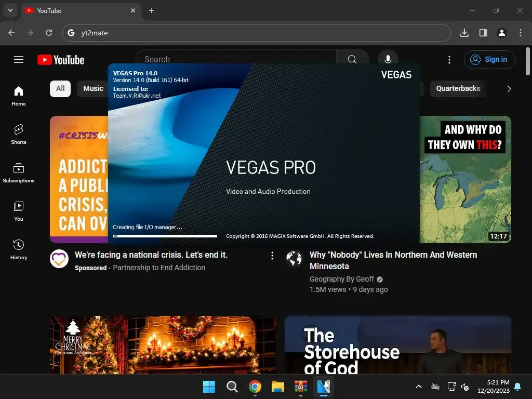Click the Chrome address bar showing yt2mate
This screenshot has width=532, height=399.
257,33
